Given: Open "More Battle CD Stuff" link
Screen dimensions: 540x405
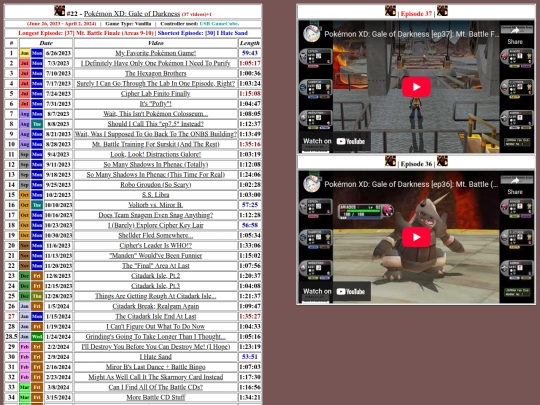Looking at the screenshot, I should [156, 397].
